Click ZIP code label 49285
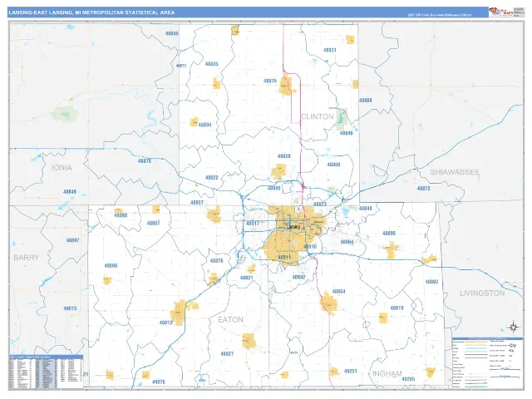This screenshot has height=399, width=532. pyautogui.click(x=408, y=379)
